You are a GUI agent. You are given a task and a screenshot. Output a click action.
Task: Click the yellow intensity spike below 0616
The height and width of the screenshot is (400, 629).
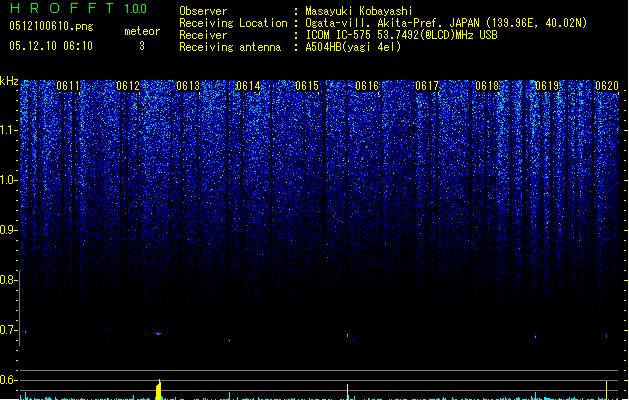[x=347, y=392]
